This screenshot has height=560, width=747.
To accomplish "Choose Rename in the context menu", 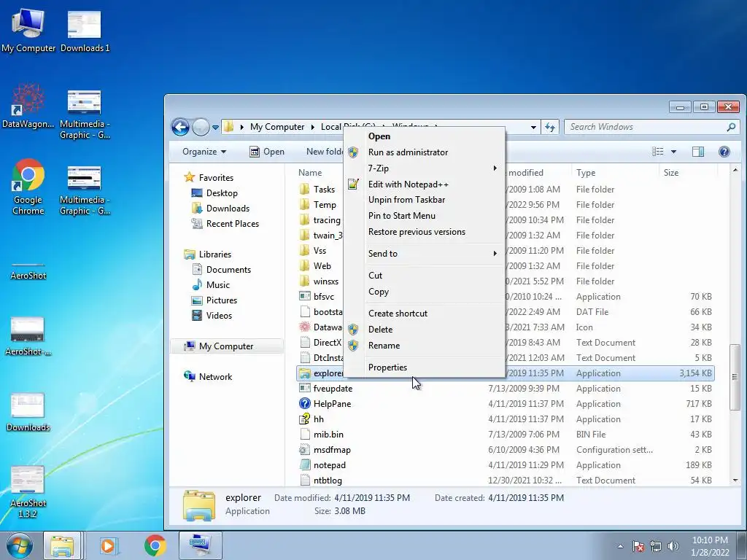I will click(424, 346).
